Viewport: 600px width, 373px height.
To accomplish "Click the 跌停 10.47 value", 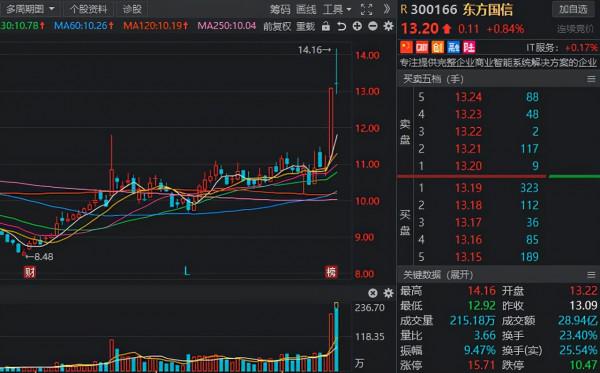I will [584, 365].
